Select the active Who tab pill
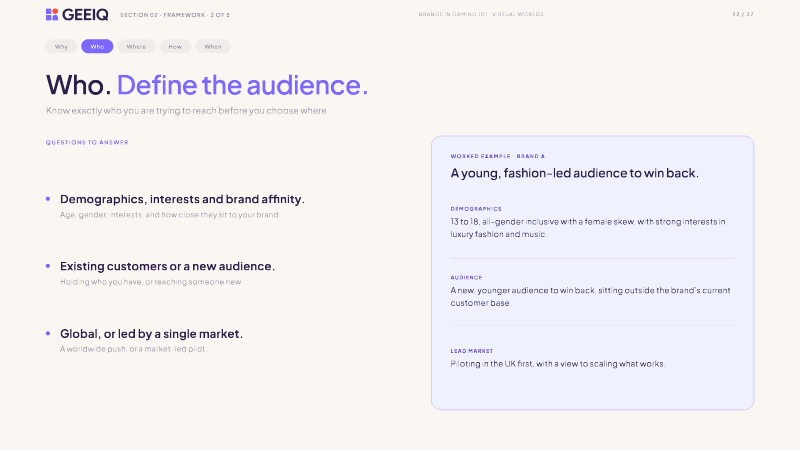This screenshot has width=800, height=450. pos(97,46)
